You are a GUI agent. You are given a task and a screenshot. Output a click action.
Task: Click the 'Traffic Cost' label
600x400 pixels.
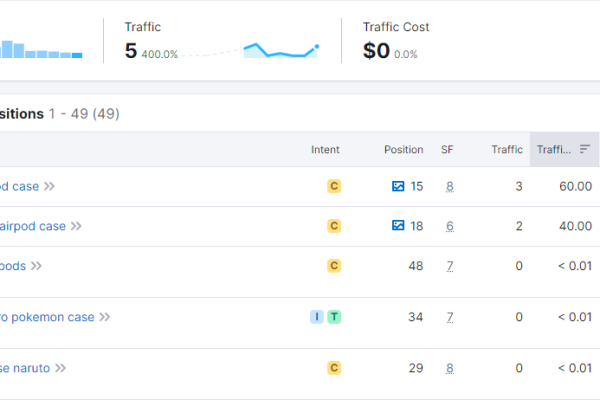click(396, 27)
